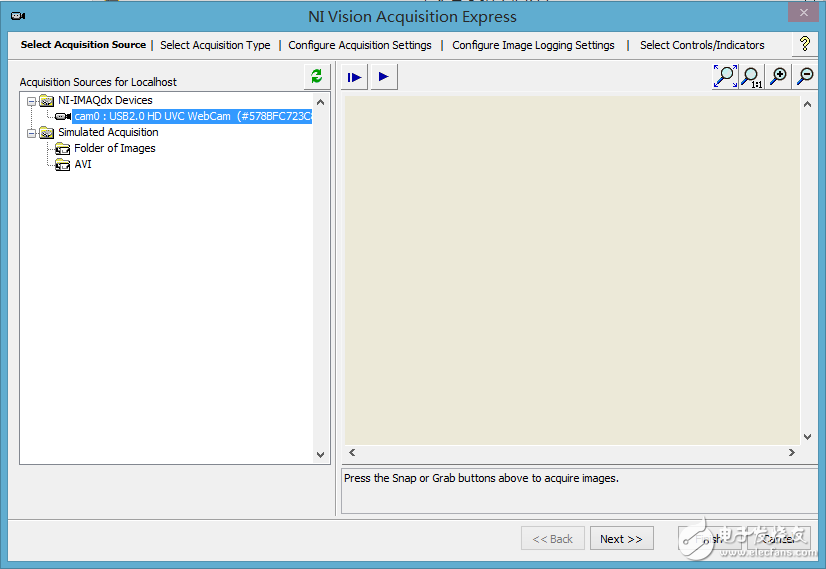Zoom image to fit the window
Image resolution: width=826 pixels, height=569 pixels.
coord(725,77)
